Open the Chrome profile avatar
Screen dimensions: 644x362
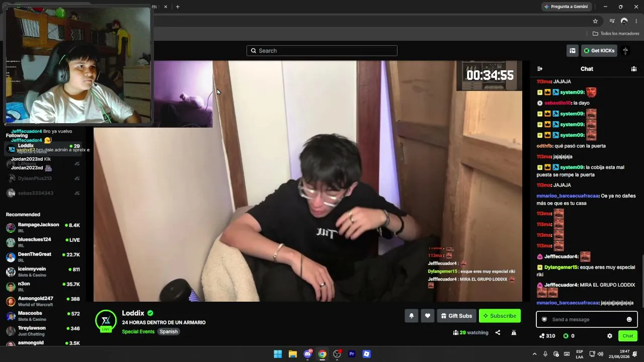[x=624, y=21]
